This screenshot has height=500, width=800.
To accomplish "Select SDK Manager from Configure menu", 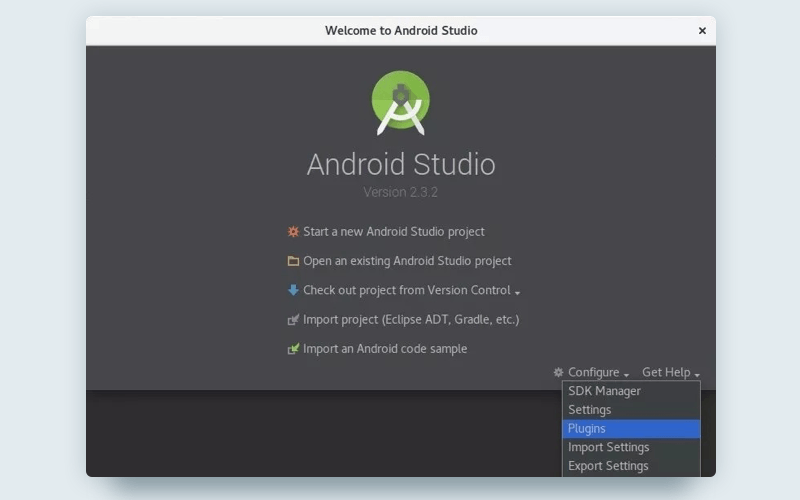I will click(x=631, y=391).
